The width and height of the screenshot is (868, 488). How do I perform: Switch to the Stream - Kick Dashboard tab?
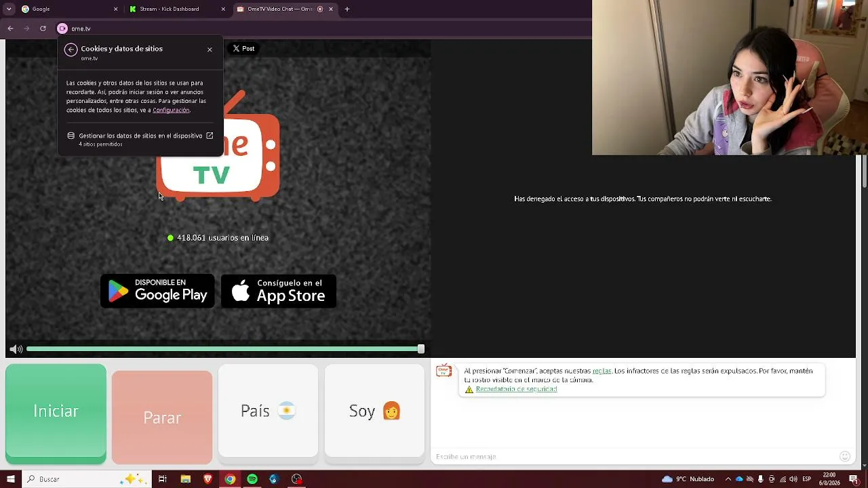click(x=178, y=9)
